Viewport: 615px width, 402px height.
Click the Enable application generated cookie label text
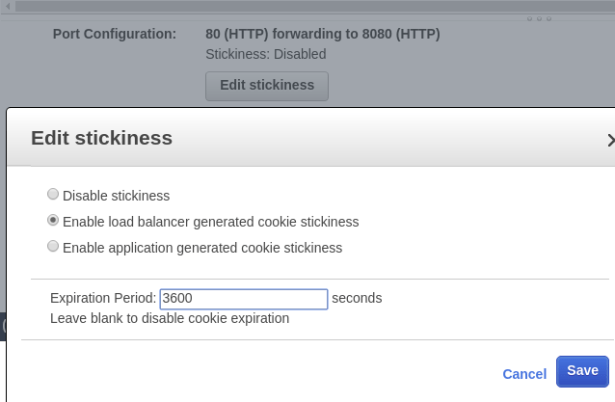202,248
